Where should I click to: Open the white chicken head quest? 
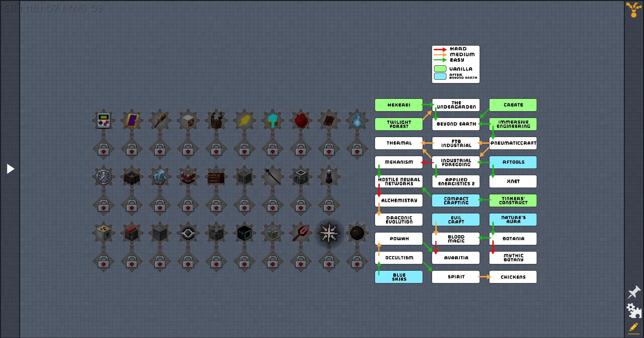pyautogui.click(x=188, y=121)
